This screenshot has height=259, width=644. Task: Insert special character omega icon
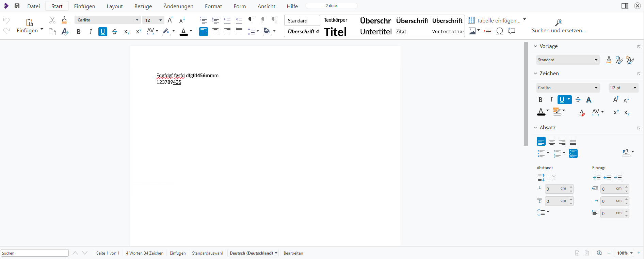[x=500, y=31]
